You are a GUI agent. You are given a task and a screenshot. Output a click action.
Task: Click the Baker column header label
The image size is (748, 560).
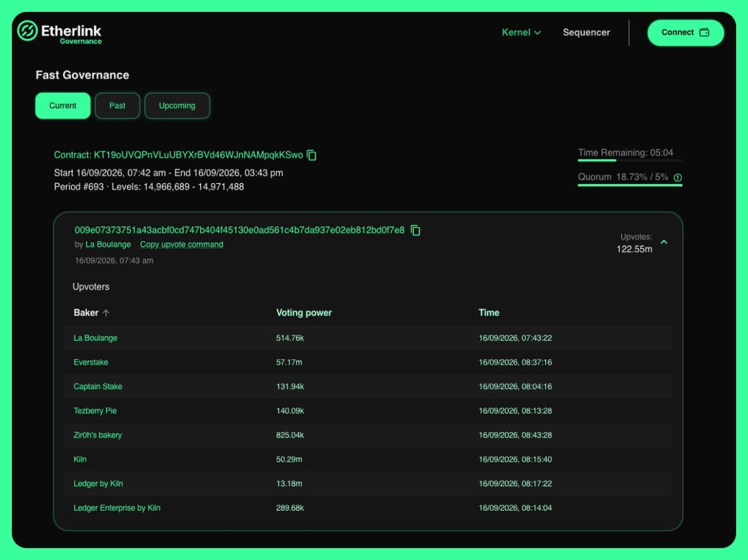[86, 312]
